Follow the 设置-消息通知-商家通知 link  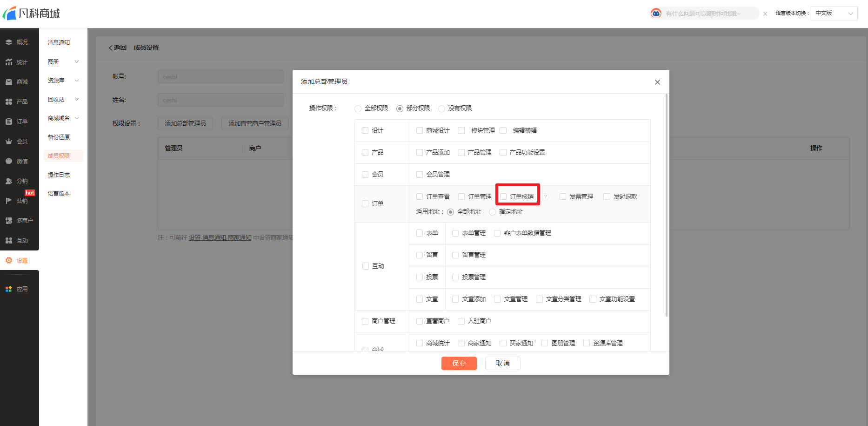tap(220, 237)
